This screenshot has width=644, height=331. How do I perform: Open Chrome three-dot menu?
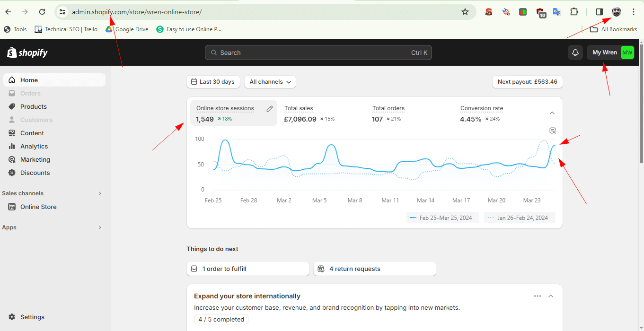coord(634,12)
